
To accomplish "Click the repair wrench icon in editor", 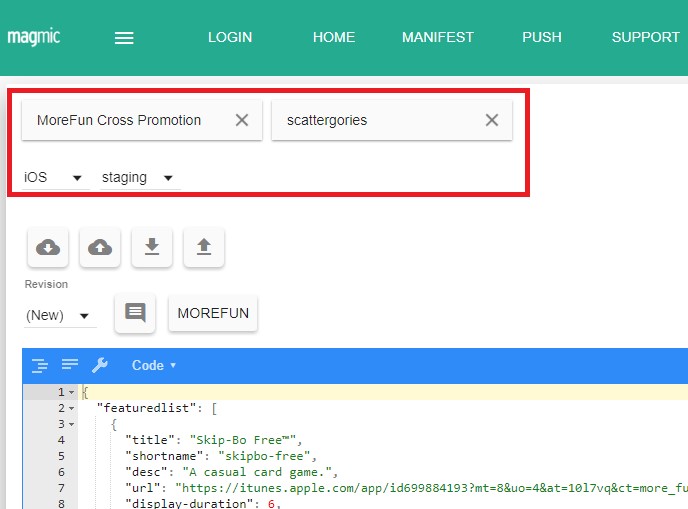I will 100,365.
